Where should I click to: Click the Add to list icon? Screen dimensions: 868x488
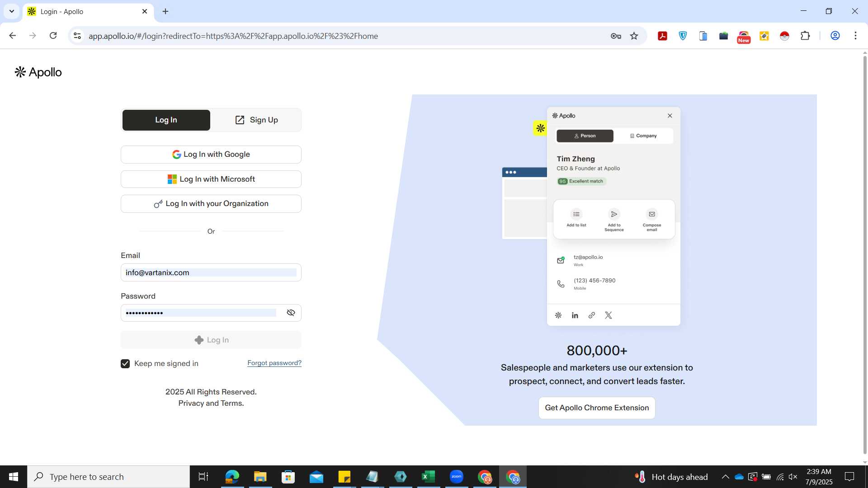point(576,214)
